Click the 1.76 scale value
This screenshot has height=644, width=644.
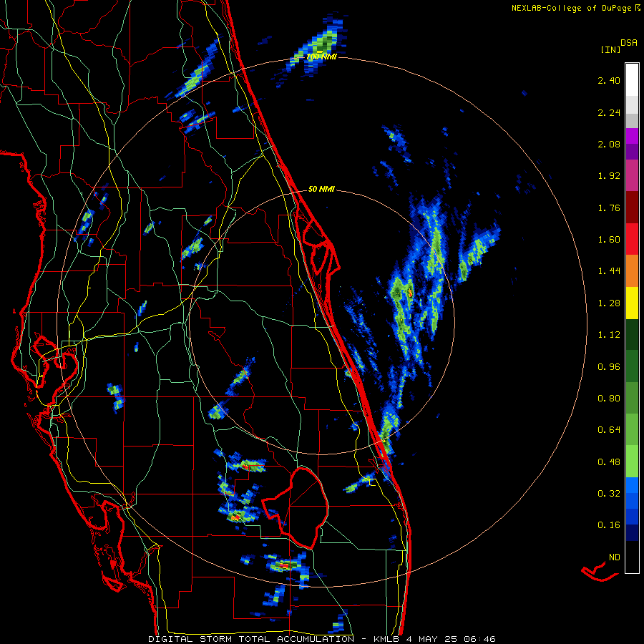click(x=609, y=208)
